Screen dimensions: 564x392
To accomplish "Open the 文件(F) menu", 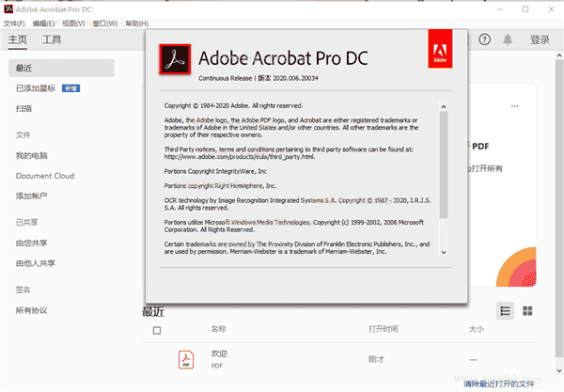I will pos(15,23).
